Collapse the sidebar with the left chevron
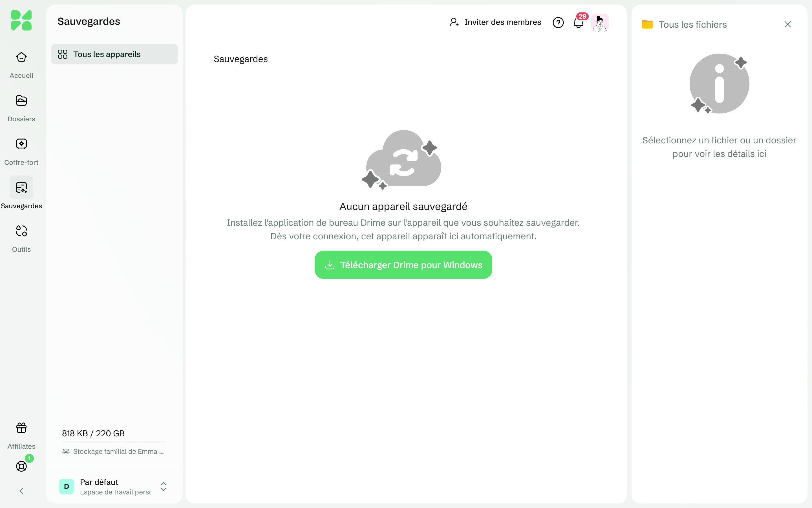 (x=21, y=491)
